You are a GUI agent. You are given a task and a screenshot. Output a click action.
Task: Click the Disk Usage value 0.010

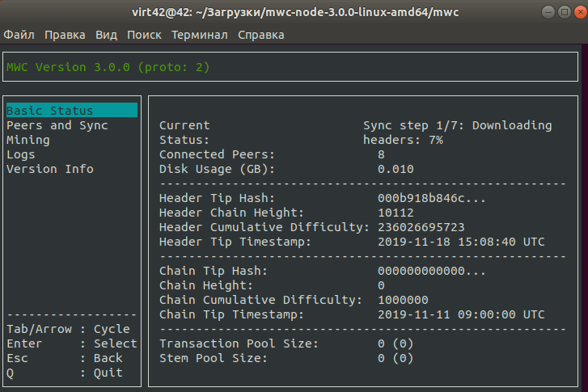point(396,169)
